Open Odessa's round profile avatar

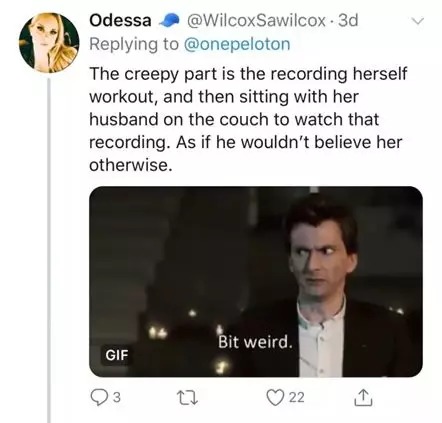pyautogui.click(x=49, y=42)
